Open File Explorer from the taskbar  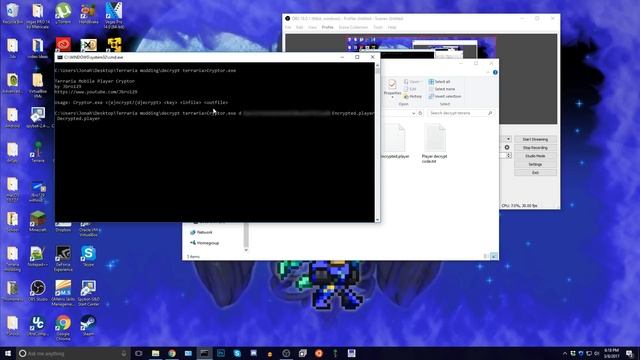156,353
